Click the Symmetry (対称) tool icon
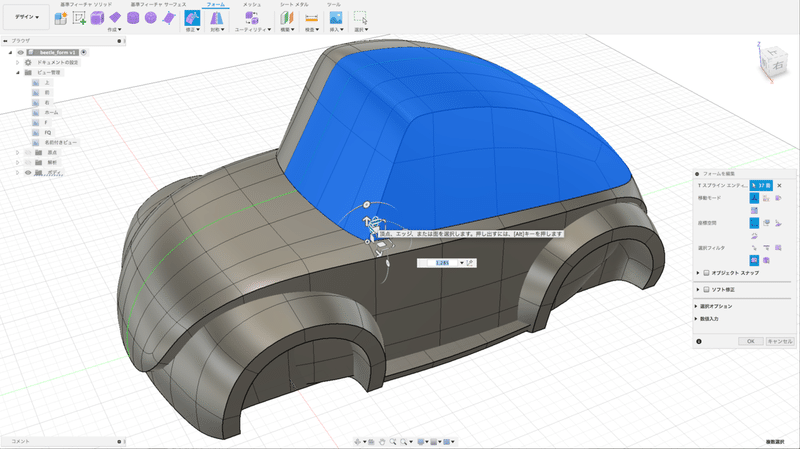 pyautogui.click(x=216, y=18)
